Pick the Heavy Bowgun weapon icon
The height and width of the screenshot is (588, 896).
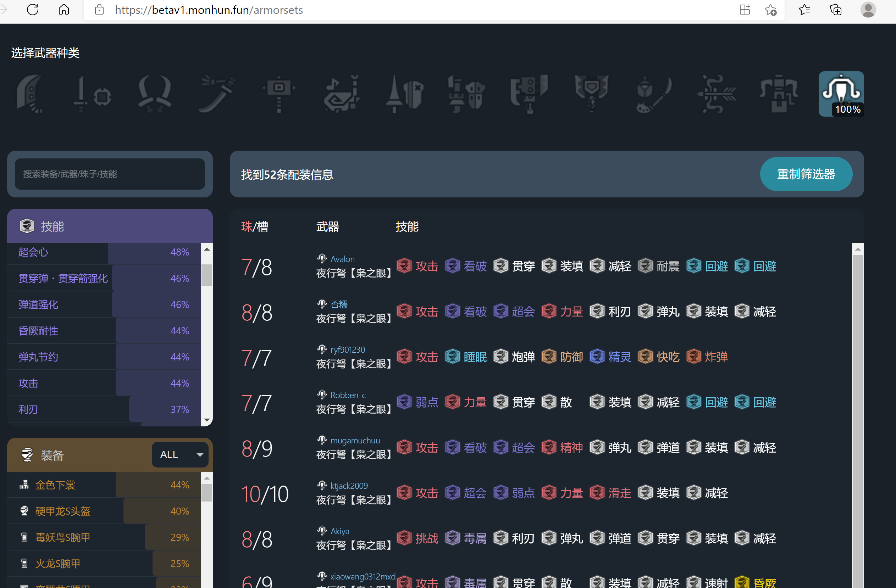click(x=779, y=94)
